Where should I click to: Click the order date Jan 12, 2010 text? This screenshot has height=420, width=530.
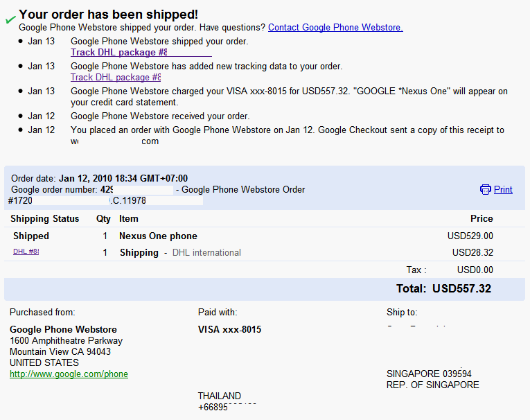pyautogui.click(x=123, y=179)
